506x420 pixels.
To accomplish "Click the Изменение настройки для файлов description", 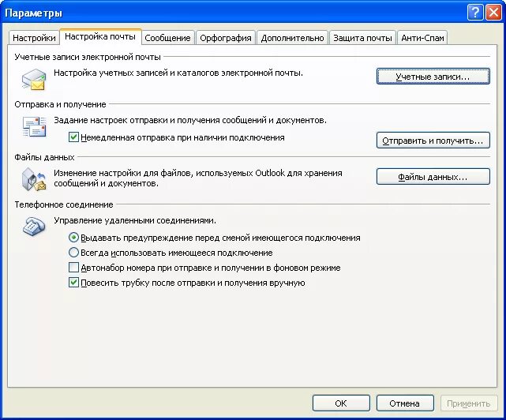I will (x=198, y=178).
